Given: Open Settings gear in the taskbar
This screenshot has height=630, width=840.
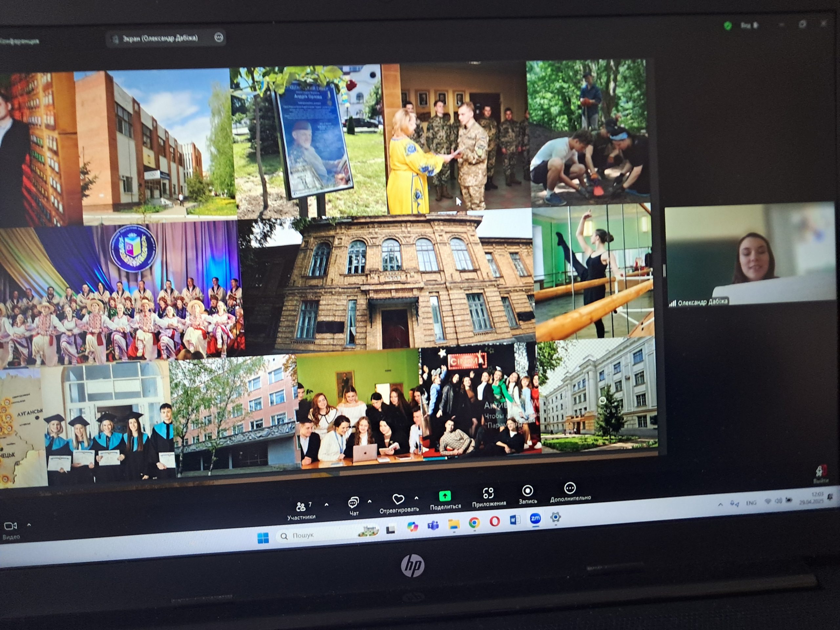Looking at the screenshot, I should click(555, 517).
